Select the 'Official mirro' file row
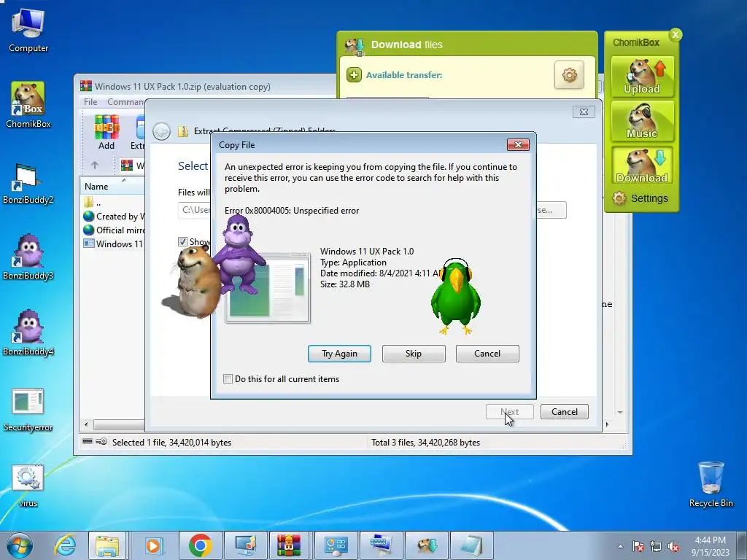Image resolution: width=747 pixels, height=560 pixels. click(113, 230)
